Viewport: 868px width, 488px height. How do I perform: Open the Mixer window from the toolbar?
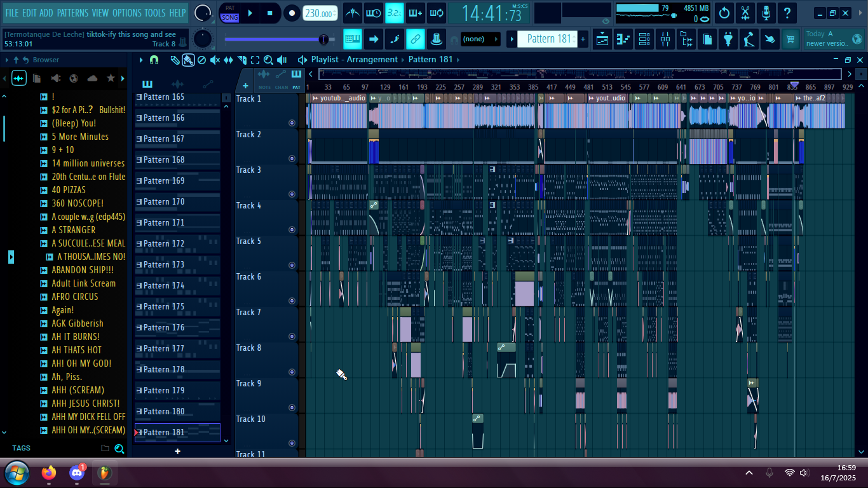(x=665, y=39)
